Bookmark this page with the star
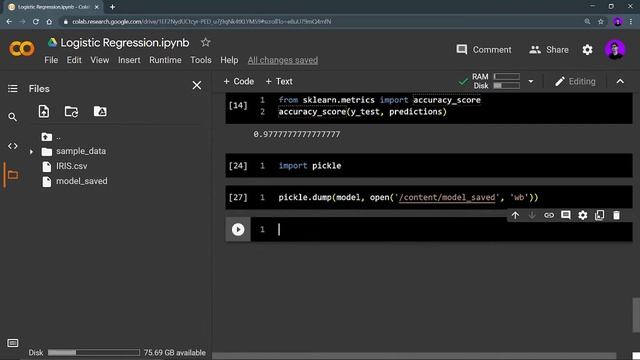 pos(601,22)
